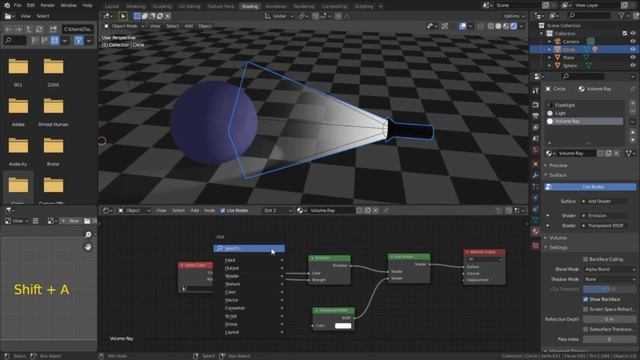Click the add material slot plus icon

632,104
